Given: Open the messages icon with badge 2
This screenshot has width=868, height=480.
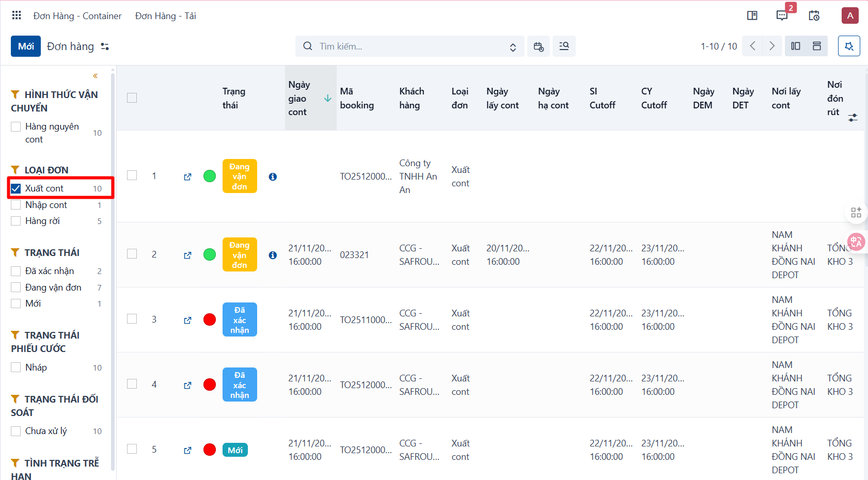Looking at the screenshot, I should (x=782, y=15).
